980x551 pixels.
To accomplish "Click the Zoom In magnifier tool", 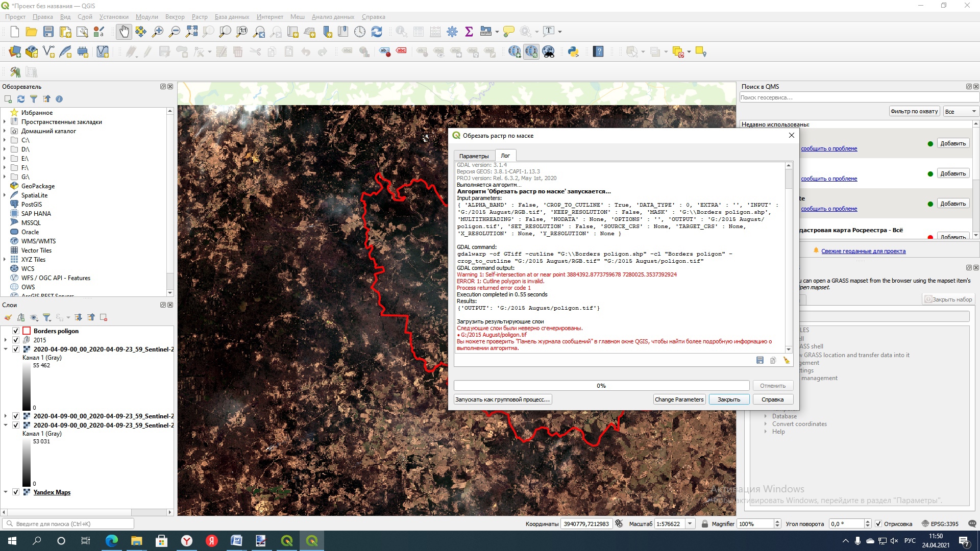I will pyautogui.click(x=158, y=32).
